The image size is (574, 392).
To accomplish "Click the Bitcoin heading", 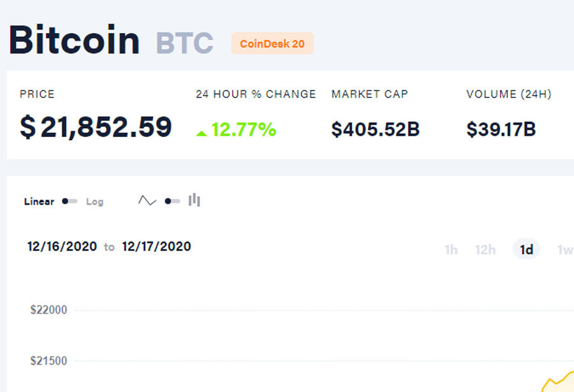I will (74, 40).
